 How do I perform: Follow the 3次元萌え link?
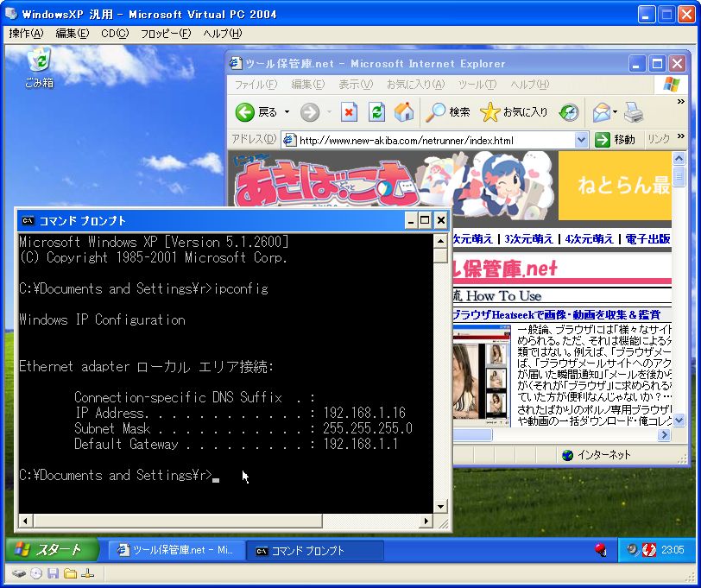(x=528, y=239)
